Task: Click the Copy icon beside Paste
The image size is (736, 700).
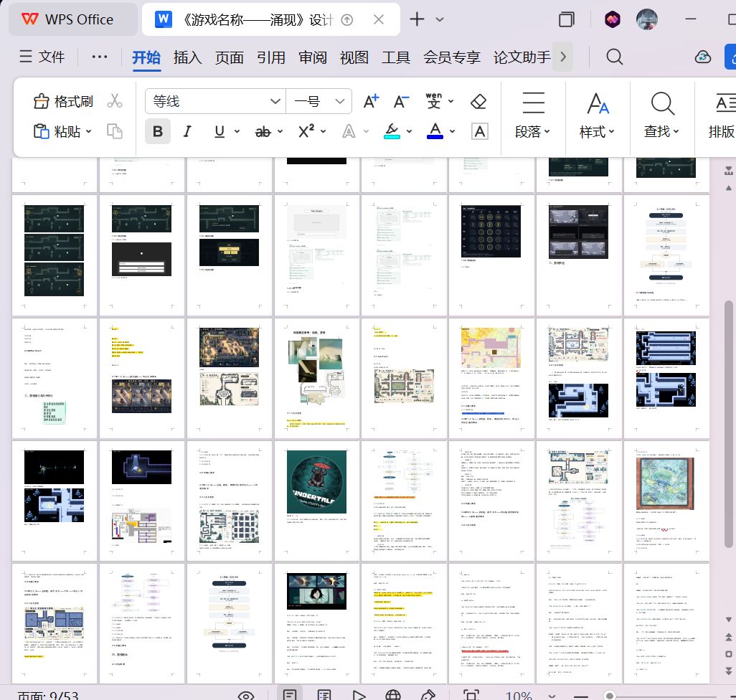Action: coord(115,131)
